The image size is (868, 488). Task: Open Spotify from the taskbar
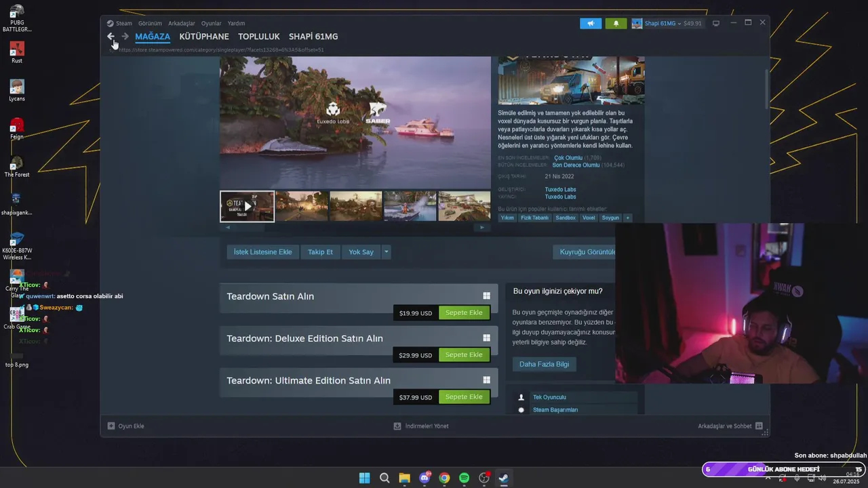click(464, 478)
